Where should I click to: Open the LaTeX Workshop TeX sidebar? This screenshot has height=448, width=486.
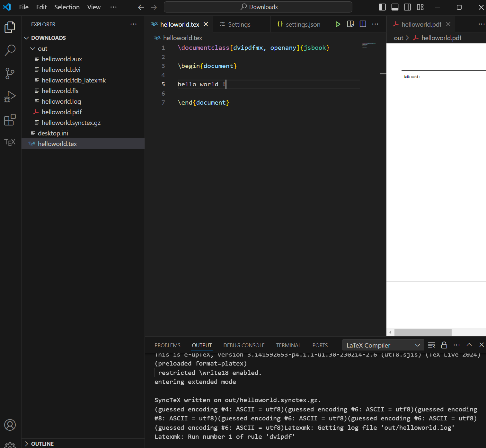[x=10, y=142]
